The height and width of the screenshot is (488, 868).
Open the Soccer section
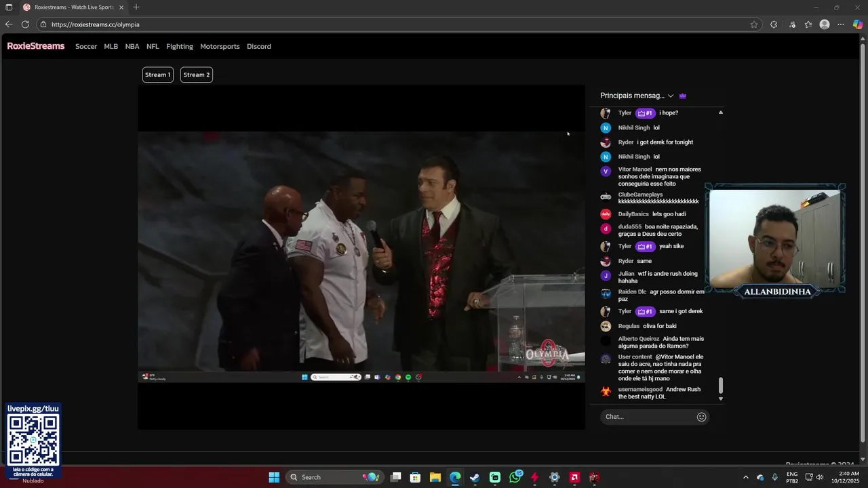click(86, 47)
